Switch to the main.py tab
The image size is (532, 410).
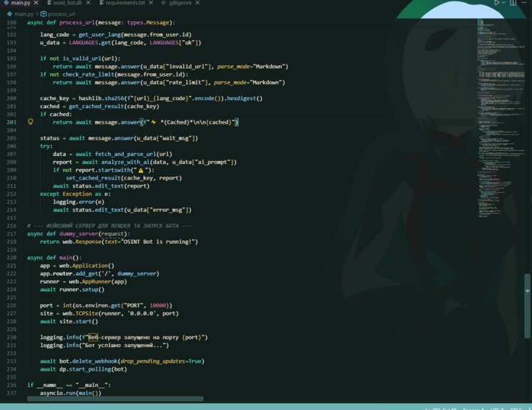point(20,3)
